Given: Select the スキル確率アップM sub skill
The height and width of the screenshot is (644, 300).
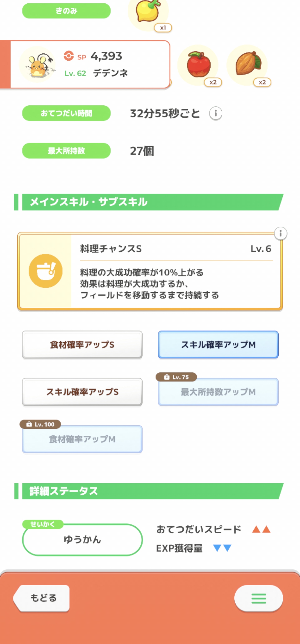Looking at the screenshot, I should pyautogui.click(x=218, y=345).
